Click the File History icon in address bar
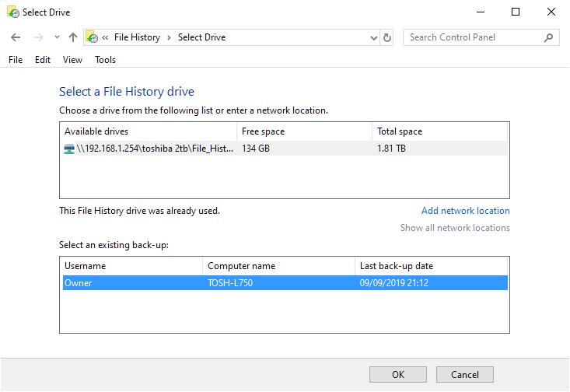570x392 pixels. (92, 37)
